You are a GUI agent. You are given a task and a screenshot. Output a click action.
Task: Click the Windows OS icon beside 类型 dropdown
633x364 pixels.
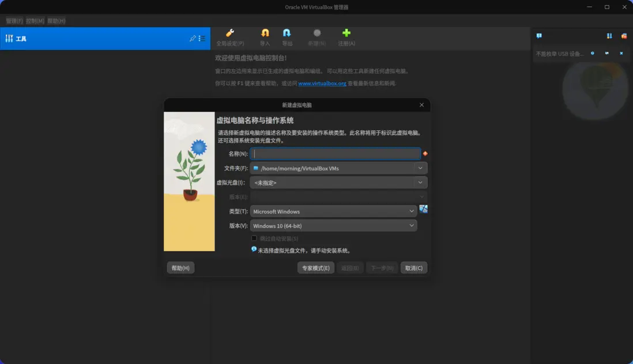click(423, 209)
